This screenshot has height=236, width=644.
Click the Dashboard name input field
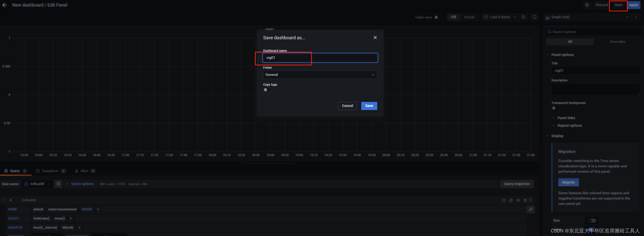tap(320, 58)
